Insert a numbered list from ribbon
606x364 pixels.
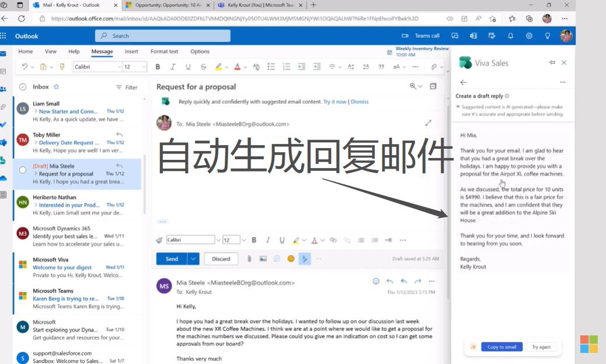(287, 66)
